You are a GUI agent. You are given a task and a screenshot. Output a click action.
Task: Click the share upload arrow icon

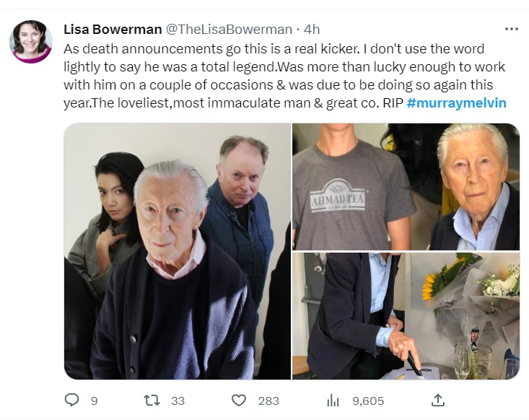(437, 400)
